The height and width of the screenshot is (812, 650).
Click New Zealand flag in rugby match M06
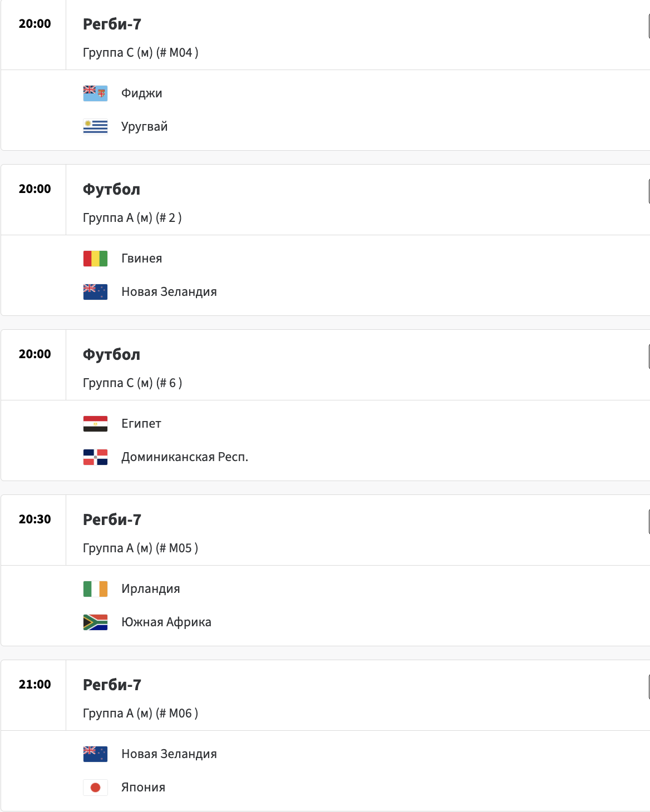(95, 754)
